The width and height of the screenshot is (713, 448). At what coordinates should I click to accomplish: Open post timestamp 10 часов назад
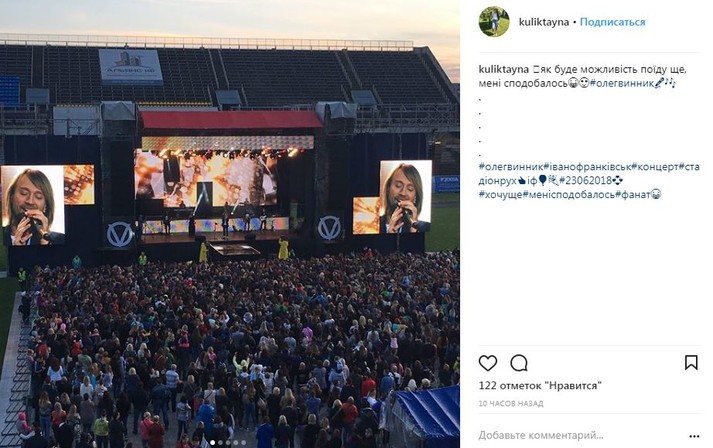(x=511, y=403)
